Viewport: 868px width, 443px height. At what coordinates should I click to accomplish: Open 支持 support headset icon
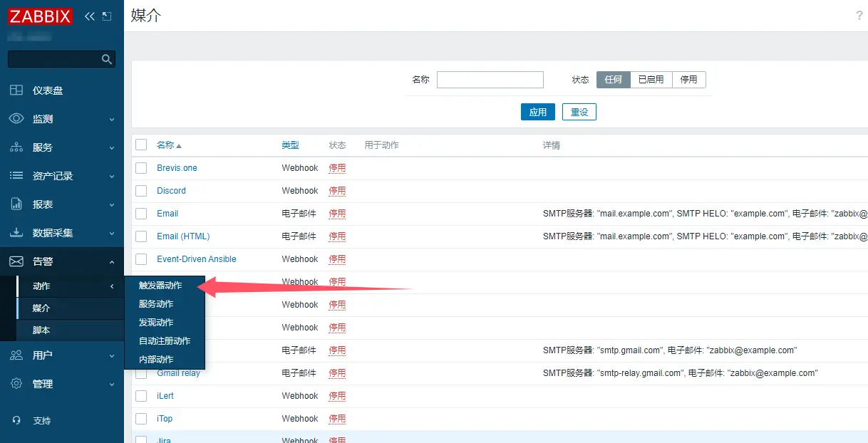[16, 421]
